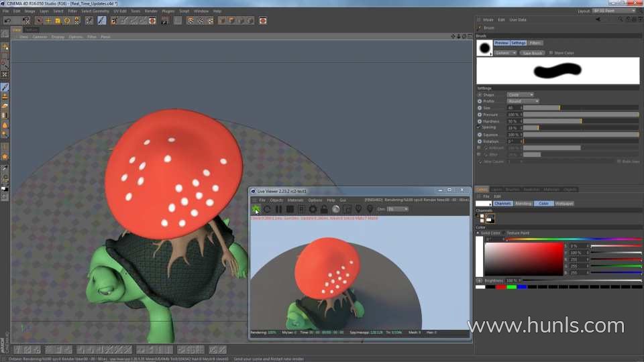Click the paint bucket tool in left sidebar
The image size is (644, 362).
click(5, 125)
